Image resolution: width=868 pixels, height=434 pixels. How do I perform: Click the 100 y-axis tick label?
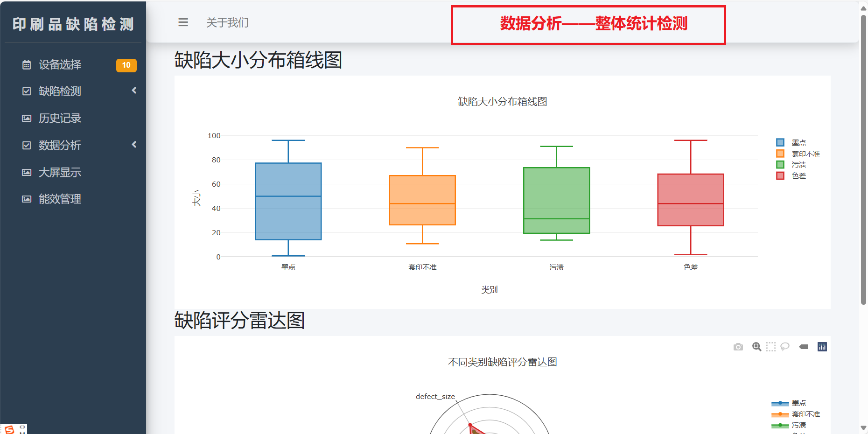214,136
